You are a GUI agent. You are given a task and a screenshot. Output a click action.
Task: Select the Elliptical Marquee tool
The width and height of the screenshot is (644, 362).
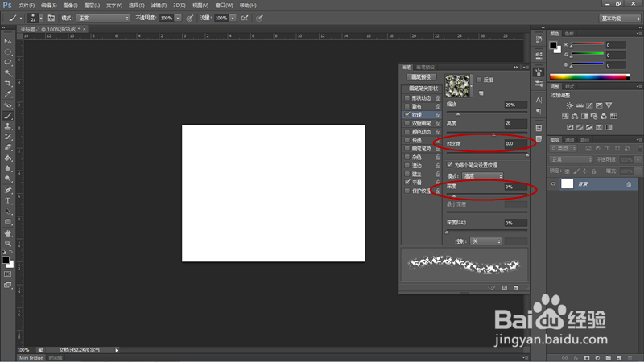click(8, 51)
